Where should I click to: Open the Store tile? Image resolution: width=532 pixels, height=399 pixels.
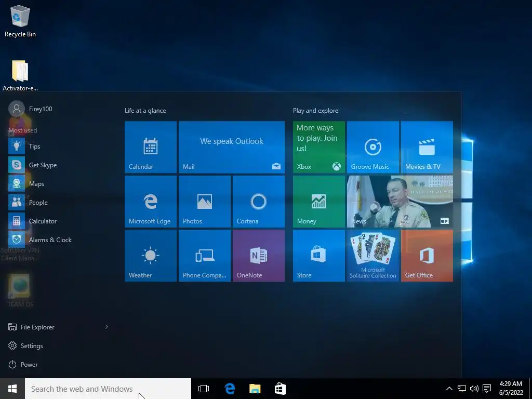[x=318, y=256]
